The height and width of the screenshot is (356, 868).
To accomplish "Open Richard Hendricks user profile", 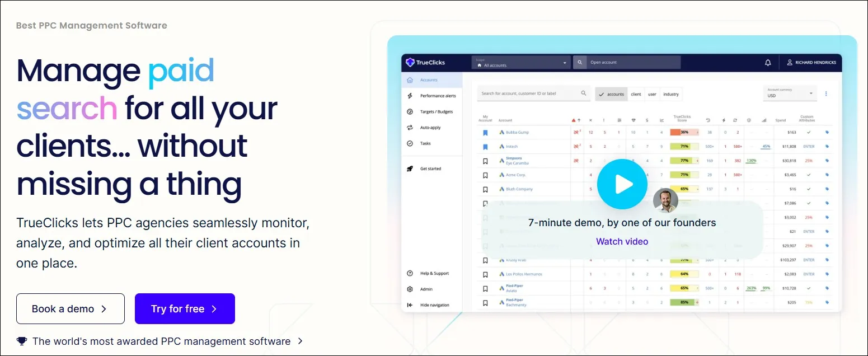I will 811,63.
